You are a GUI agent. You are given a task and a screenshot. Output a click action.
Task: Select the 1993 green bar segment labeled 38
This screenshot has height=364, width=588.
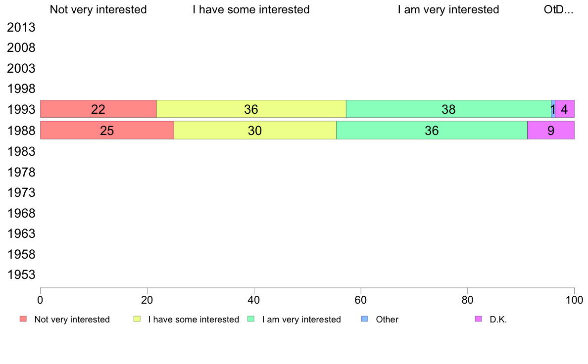448,109
